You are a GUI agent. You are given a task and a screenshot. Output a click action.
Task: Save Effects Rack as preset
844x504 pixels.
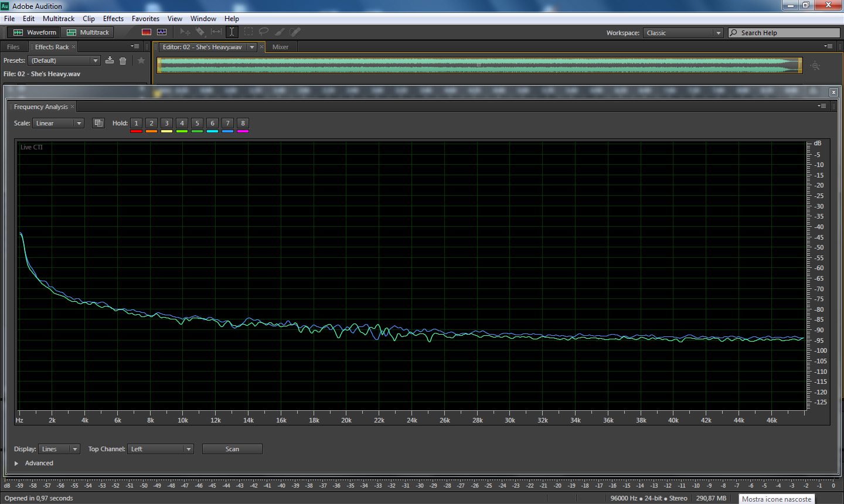(x=110, y=60)
